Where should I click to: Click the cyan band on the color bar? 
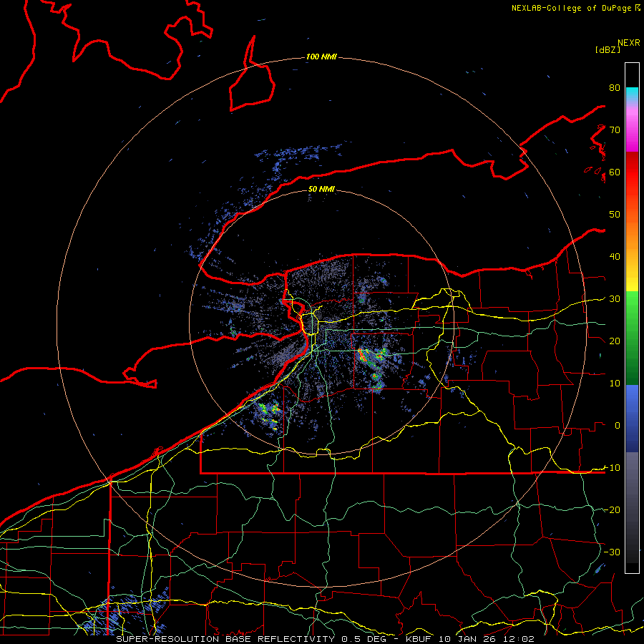coord(632,94)
